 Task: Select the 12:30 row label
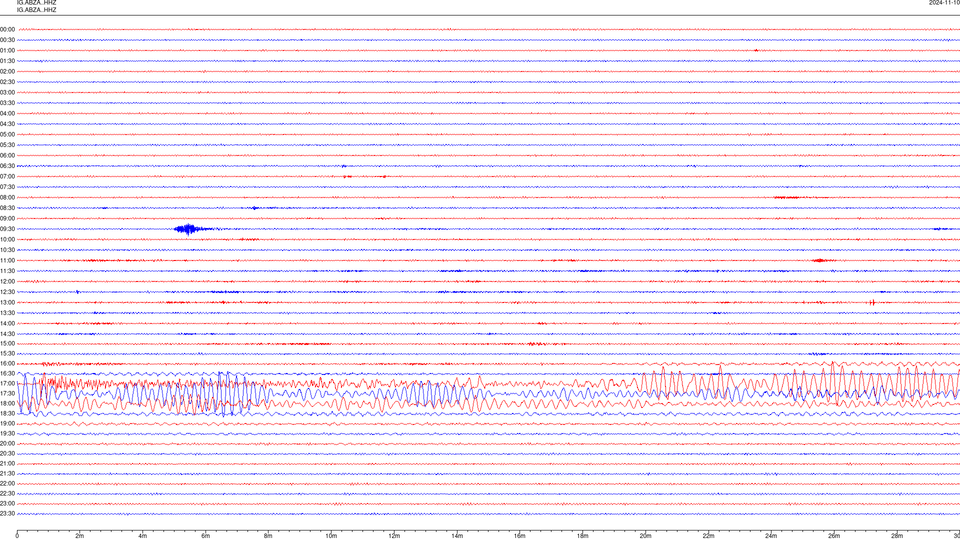7,292
